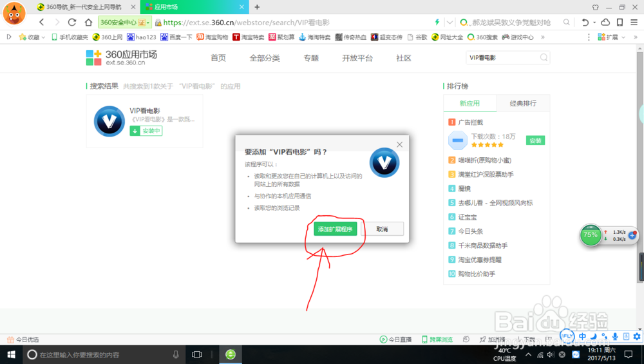The width and height of the screenshot is (644, 364).
Task: Click 证宝宝 in ranking list
Action: click(468, 217)
